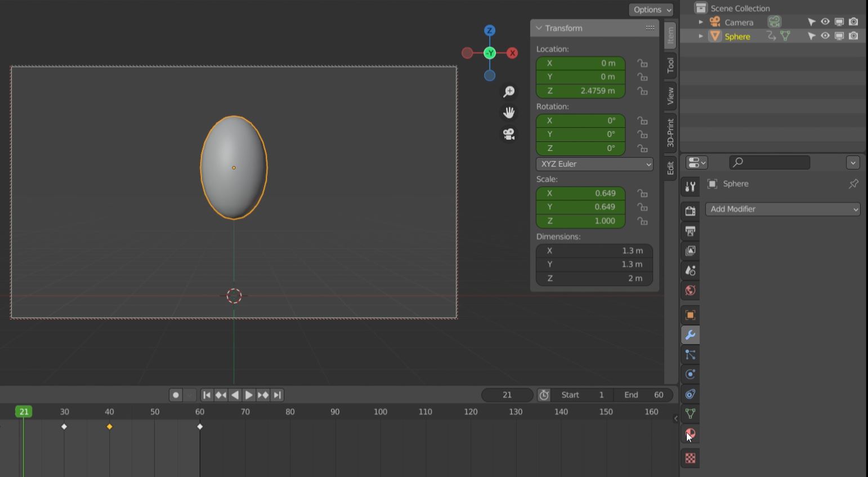Screen dimensions: 868x477
Task: Toggle Camera render visibility camera icon
Action: coord(853,22)
